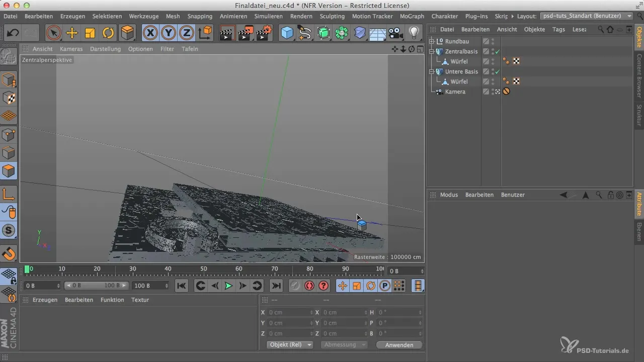The height and width of the screenshot is (362, 644).
Task: Toggle the Z axis lock
Action: coord(187,33)
